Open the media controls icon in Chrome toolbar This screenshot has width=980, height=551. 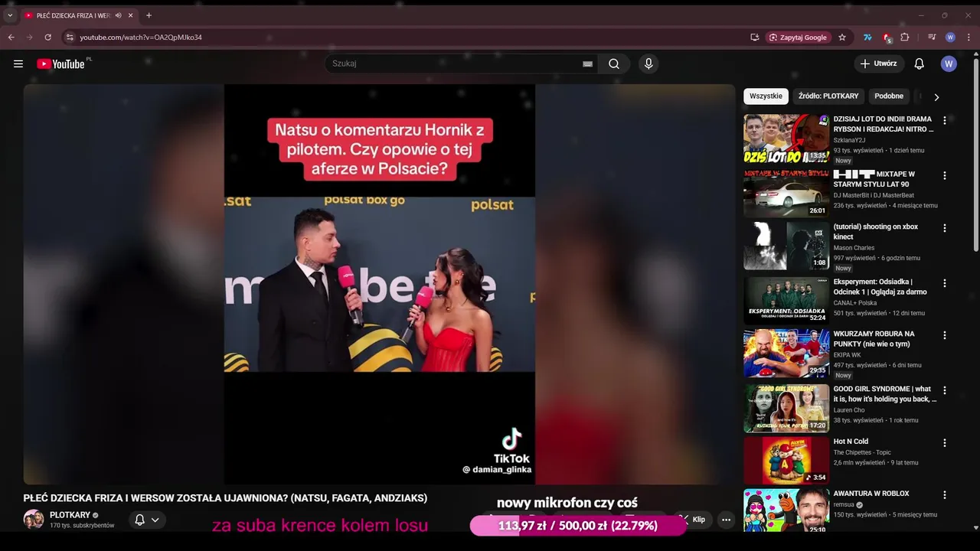932,37
